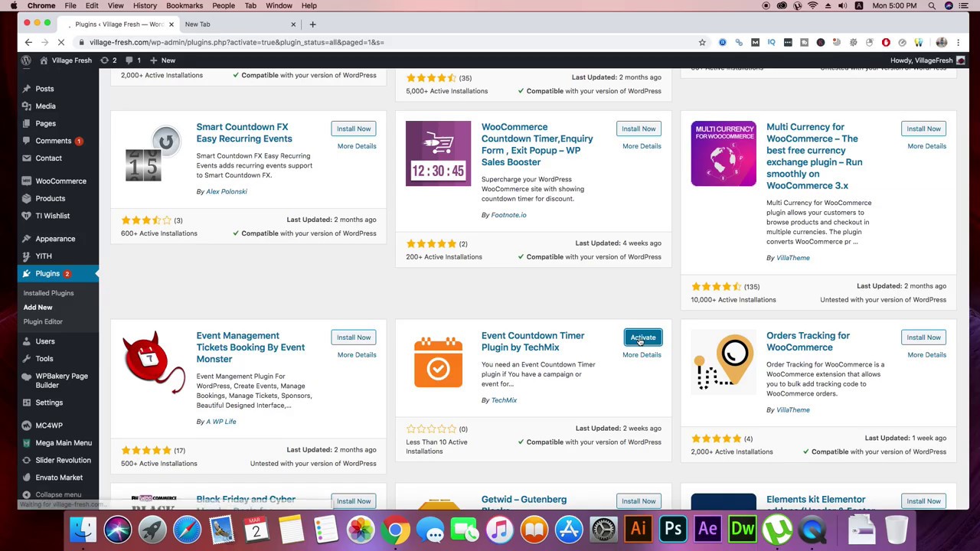Launch Photoshop from the dock
The image size is (980, 551).
(x=673, y=529)
